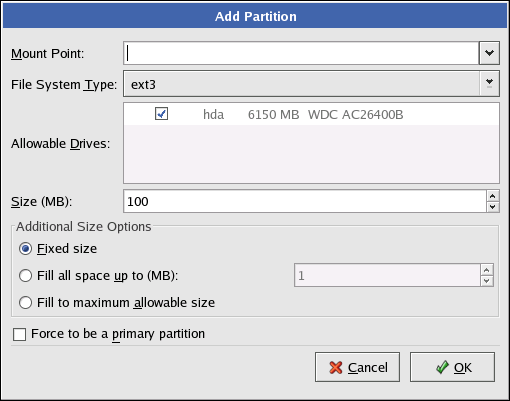Click the red X Cancel icon
This screenshot has height=401, width=510.
point(336,367)
